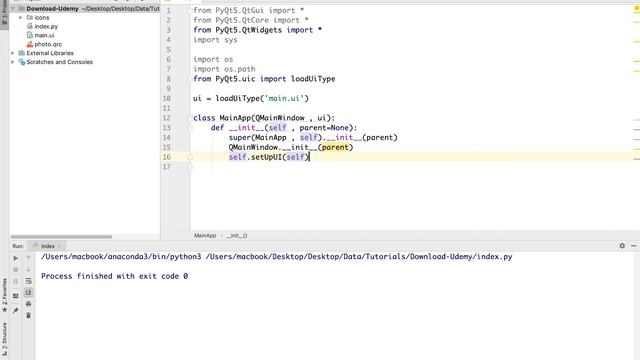Hide the Run tool window

coord(633,246)
